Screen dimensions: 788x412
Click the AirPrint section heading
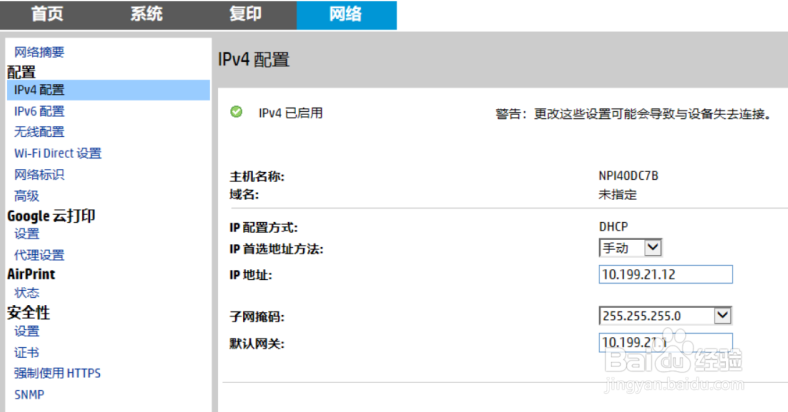point(31,274)
